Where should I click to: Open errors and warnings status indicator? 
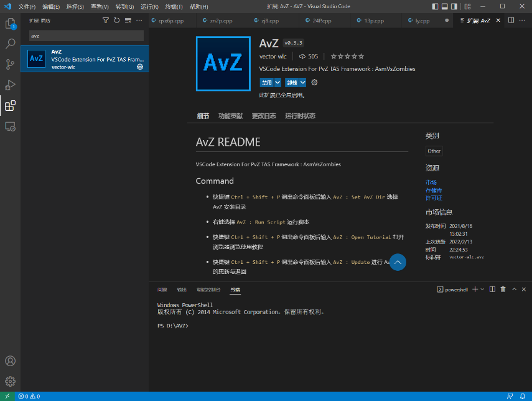(29, 396)
